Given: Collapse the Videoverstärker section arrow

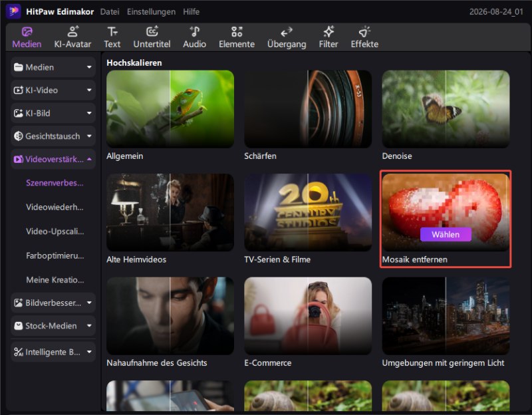Looking at the screenshot, I should tap(89, 159).
